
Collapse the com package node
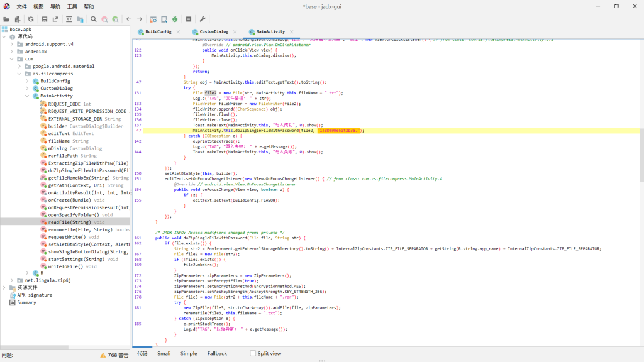[x=11, y=58]
